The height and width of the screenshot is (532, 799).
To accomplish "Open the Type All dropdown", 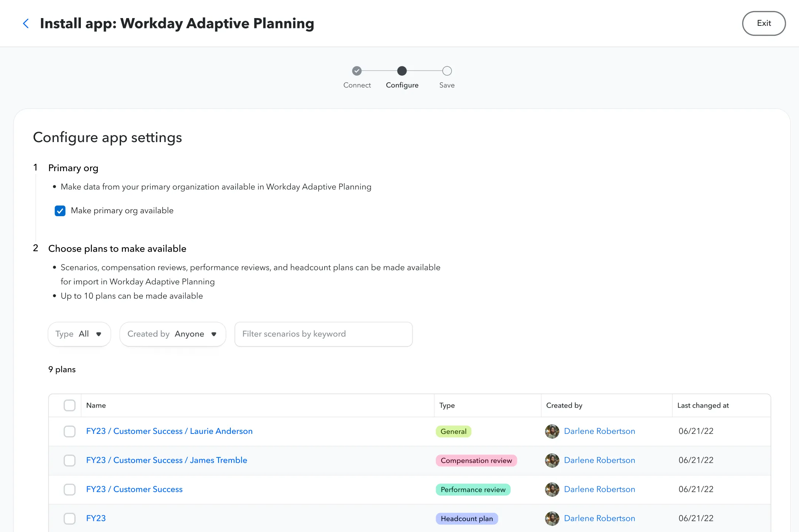I will click(x=79, y=334).
